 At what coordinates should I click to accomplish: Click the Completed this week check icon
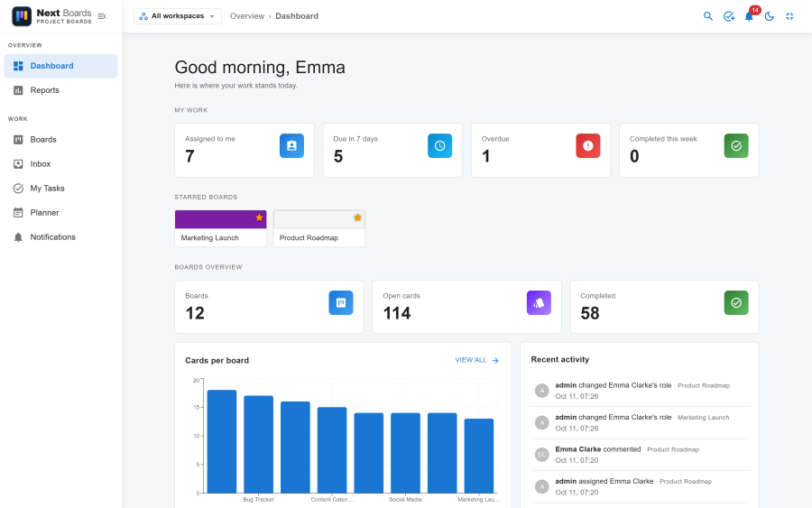(x=736, y=145)
